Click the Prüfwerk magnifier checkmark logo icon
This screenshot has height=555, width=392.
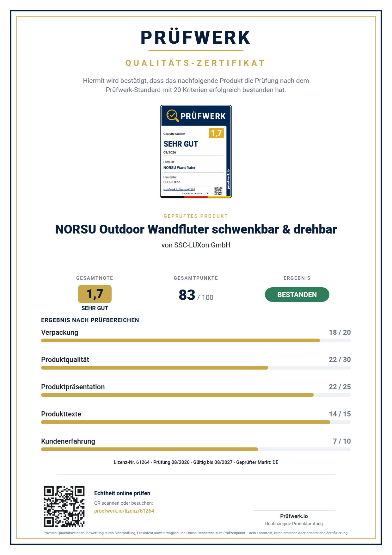(x=173, y=115)
